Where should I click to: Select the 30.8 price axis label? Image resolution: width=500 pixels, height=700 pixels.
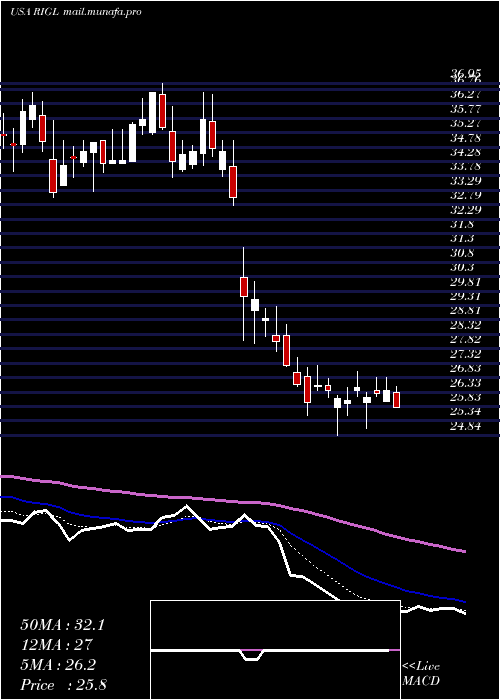(x=462, y=253)
